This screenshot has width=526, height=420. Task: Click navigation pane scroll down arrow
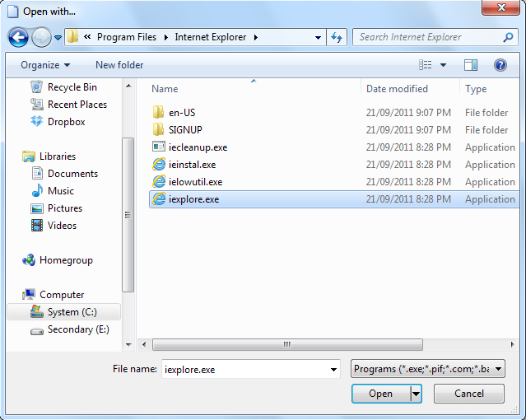[128, 344]
